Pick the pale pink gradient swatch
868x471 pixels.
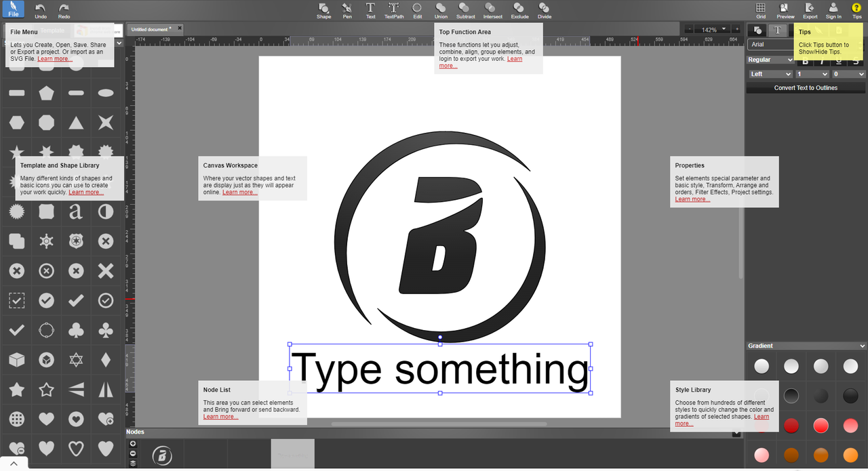[x=762, y=455]
